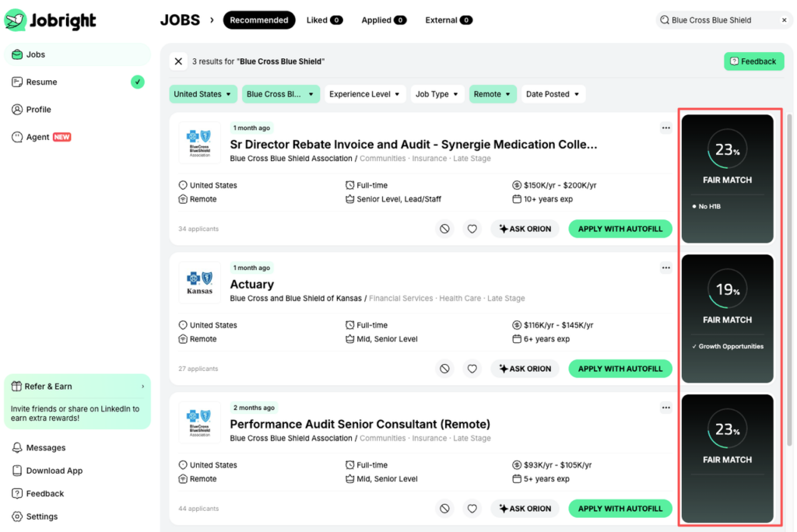The image size is (797, 532).
Task: Clear the Blue Cross Blue Shield search query
Action: pos(785,19)
